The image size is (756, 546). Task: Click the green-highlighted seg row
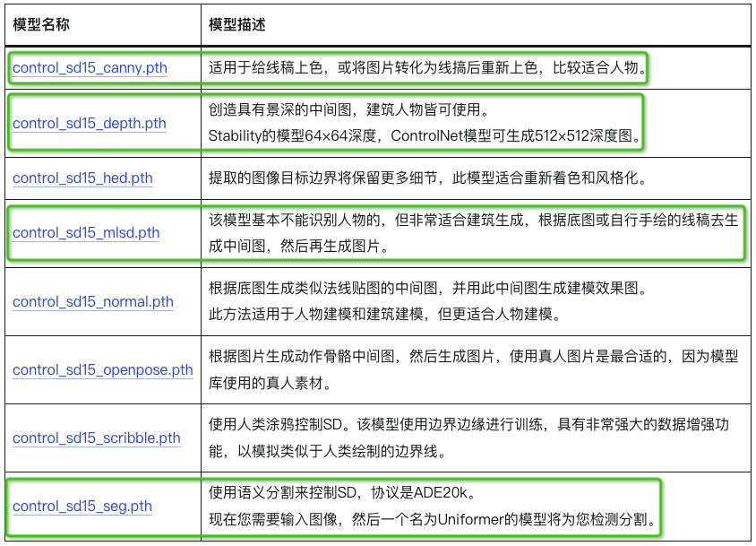[376, 507]
